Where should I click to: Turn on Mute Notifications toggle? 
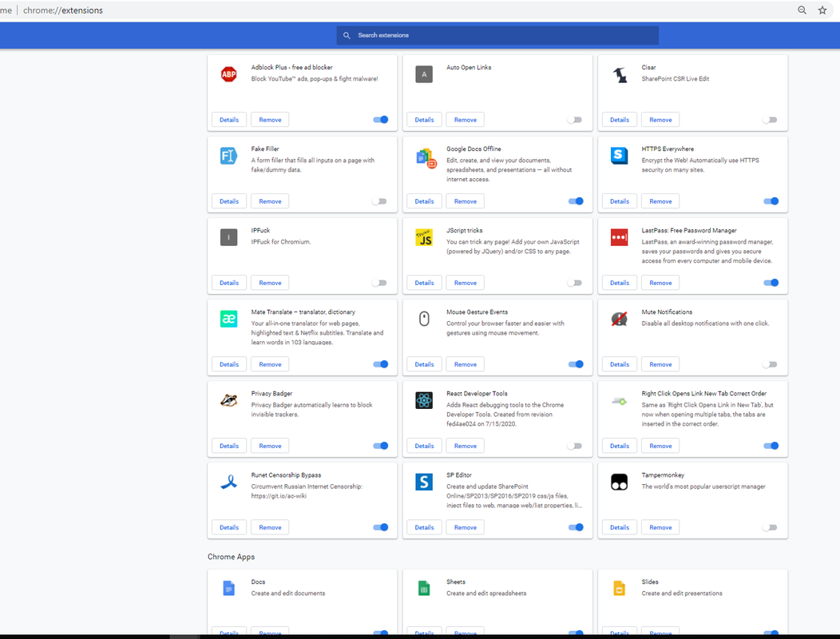[770, 364]
